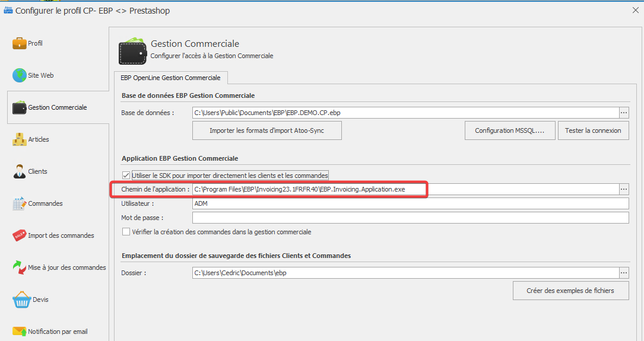Image resolution: width=644 pixels, height=341 pixels.
Task: Toggle Utiliser le SDK checkbox
Action: pos(126,176)
